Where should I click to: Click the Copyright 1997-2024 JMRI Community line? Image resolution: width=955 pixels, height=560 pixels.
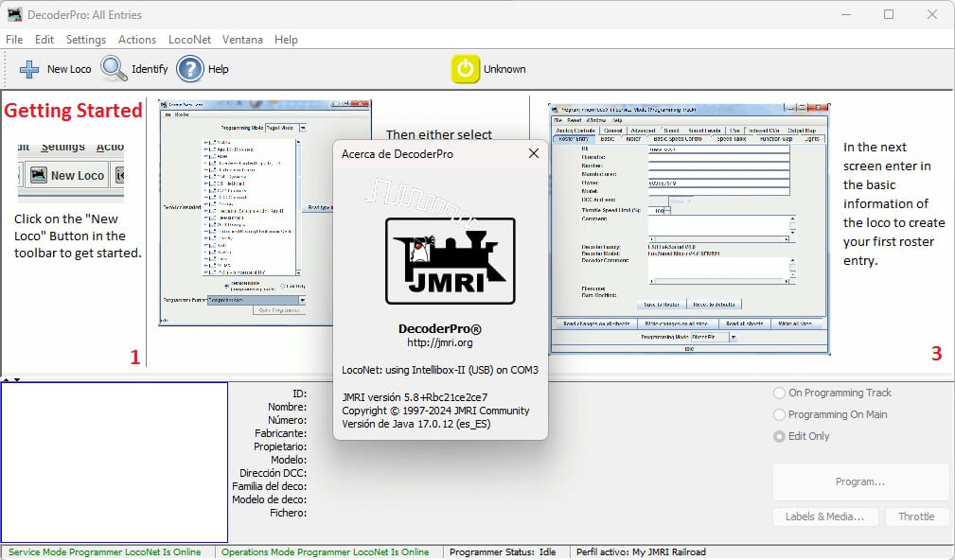coord(435,411)
